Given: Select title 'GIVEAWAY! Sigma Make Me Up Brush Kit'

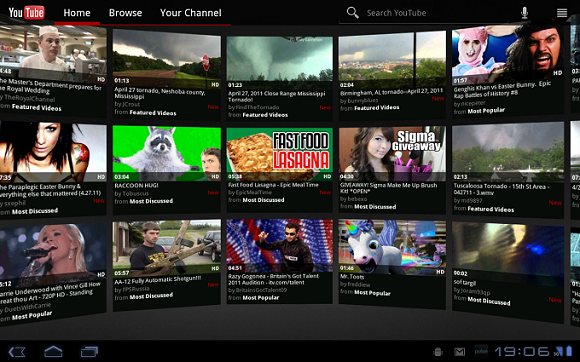Looking at the screenshot, I should [388, 188].
